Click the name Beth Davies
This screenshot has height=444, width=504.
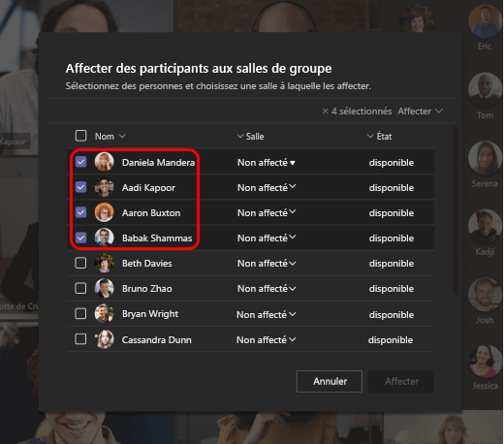click(147, 264)
